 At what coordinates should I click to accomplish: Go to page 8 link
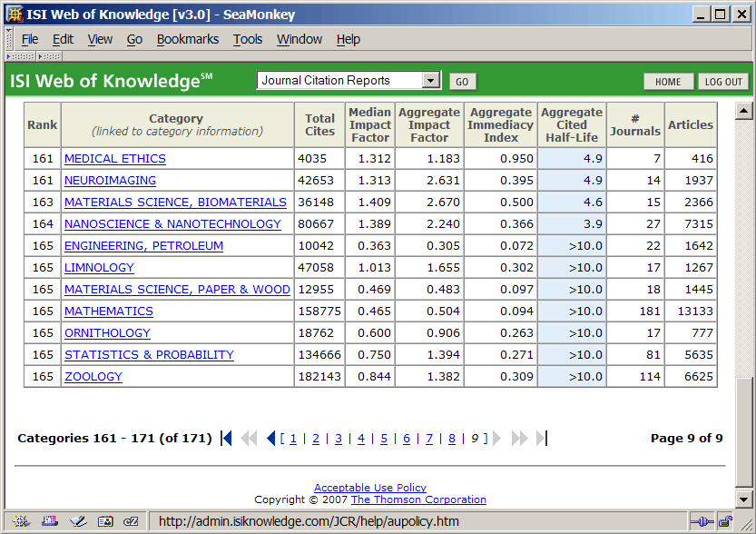[x=452, y=439]
